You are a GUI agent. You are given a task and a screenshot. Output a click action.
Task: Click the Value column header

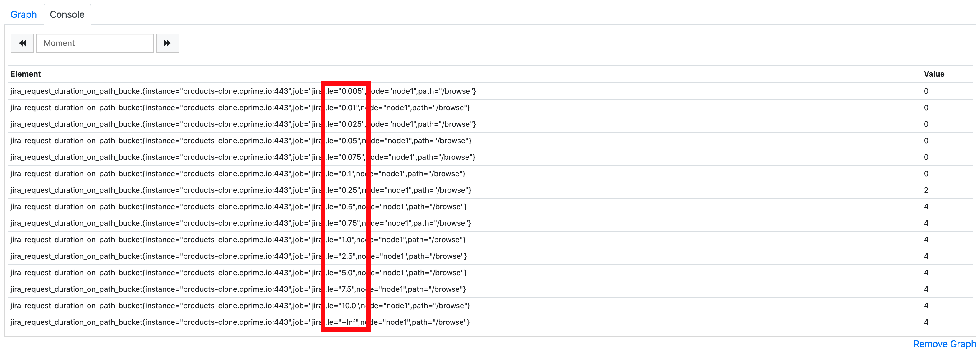point(934,74)
